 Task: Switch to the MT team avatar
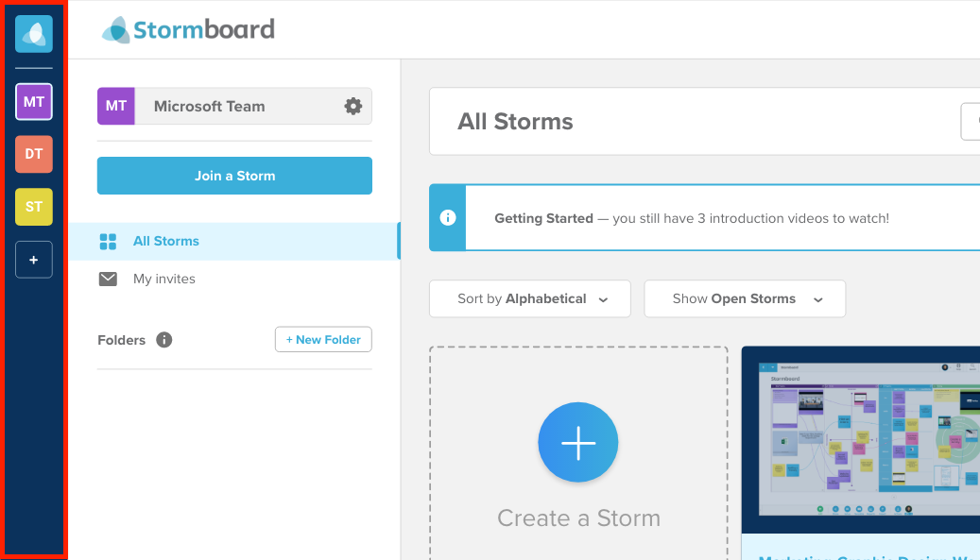[x=34, y=102]
